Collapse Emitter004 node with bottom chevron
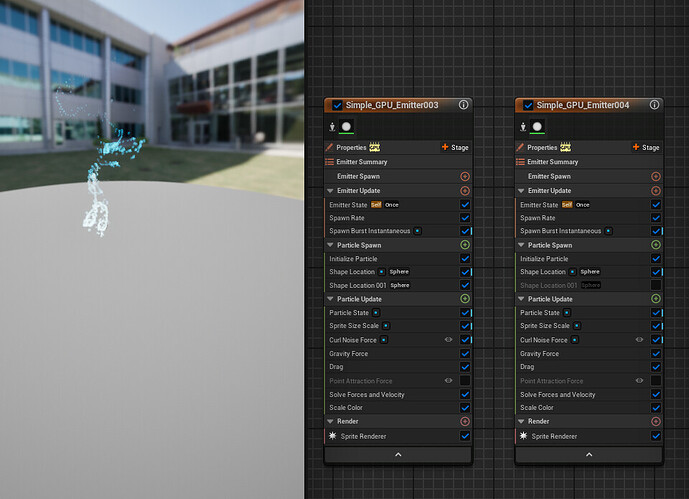The width and height of the screenshot is (689, 499). click(589, 455)
